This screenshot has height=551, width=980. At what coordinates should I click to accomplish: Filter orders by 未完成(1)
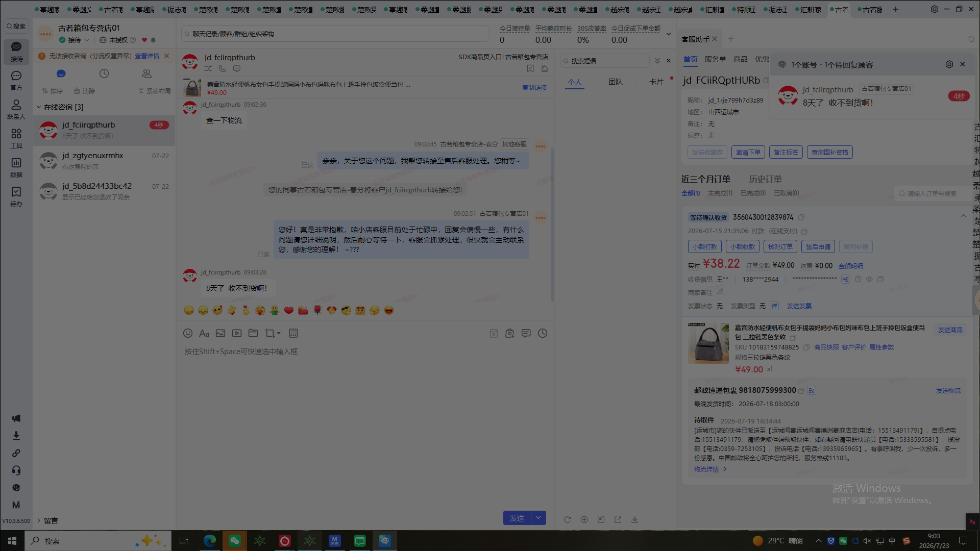pos(720,193)
